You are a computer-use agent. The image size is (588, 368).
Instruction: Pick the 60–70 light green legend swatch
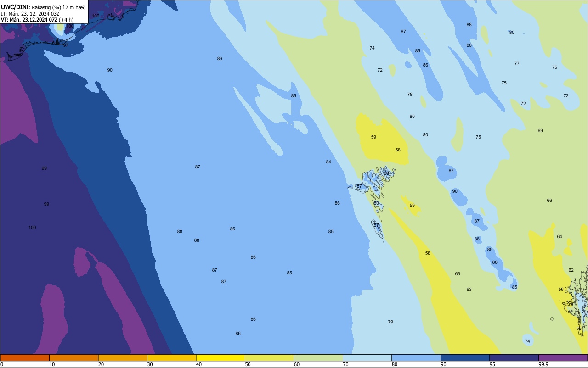[x=318, y=357]
